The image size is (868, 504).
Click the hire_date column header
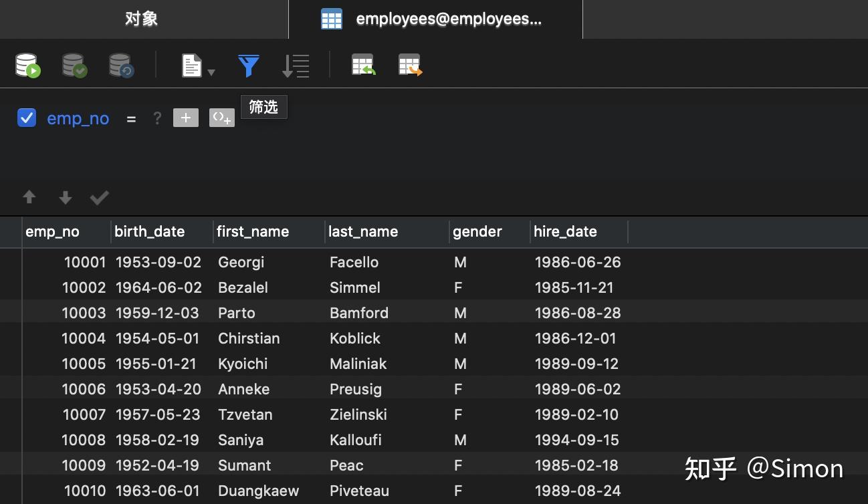pos(579,232)
